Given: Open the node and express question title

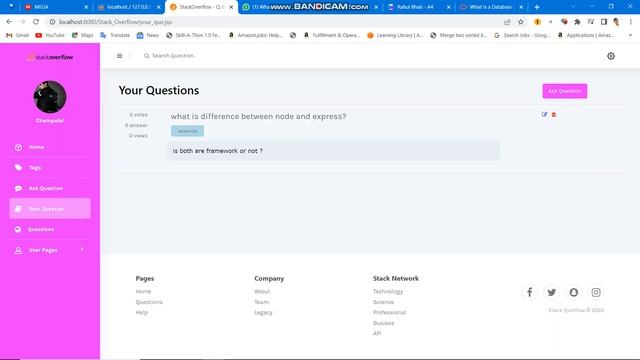Looking at the screenshot, I should (258, 116).
